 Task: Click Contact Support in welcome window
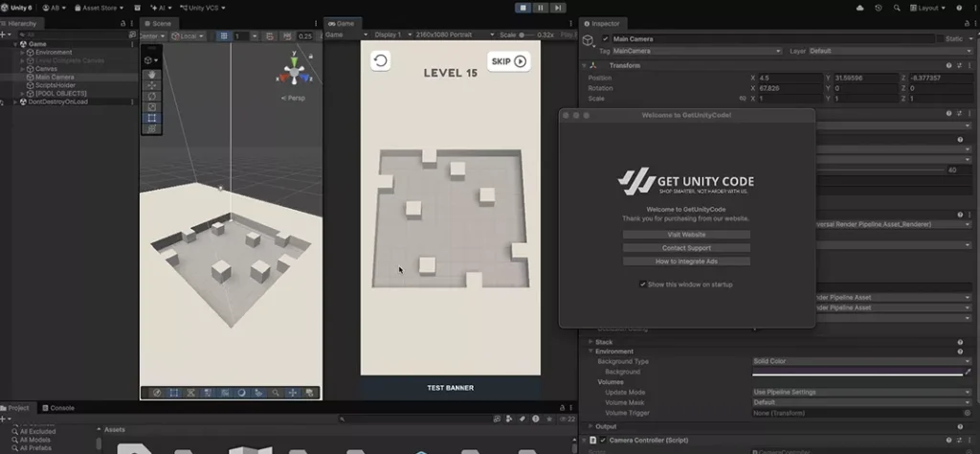pyautogui.click(x=686, y=248)
